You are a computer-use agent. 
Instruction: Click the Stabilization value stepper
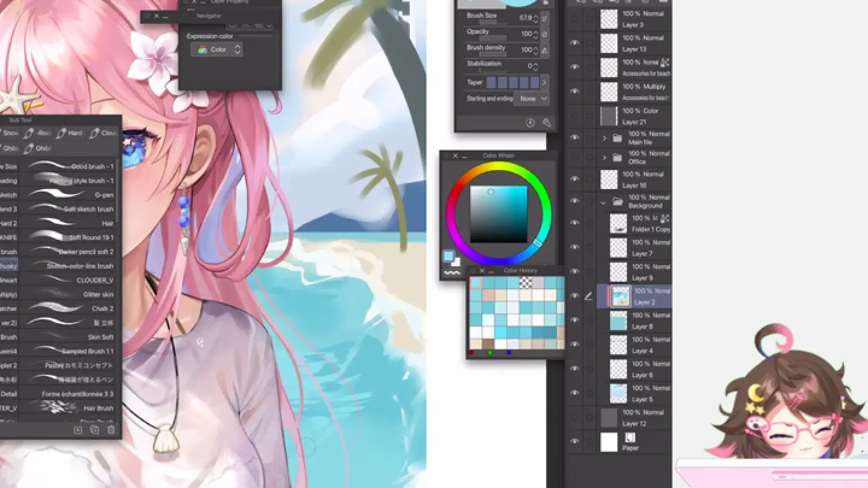[x=536, y=66]
